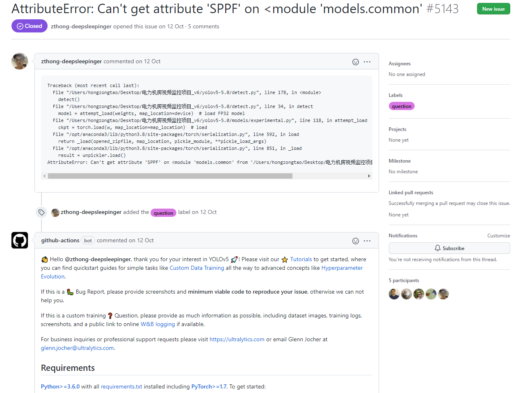This screenshot has height=393, width=532.
Task: Click the github-actions Octocat avatar
Action: [19, 240]
